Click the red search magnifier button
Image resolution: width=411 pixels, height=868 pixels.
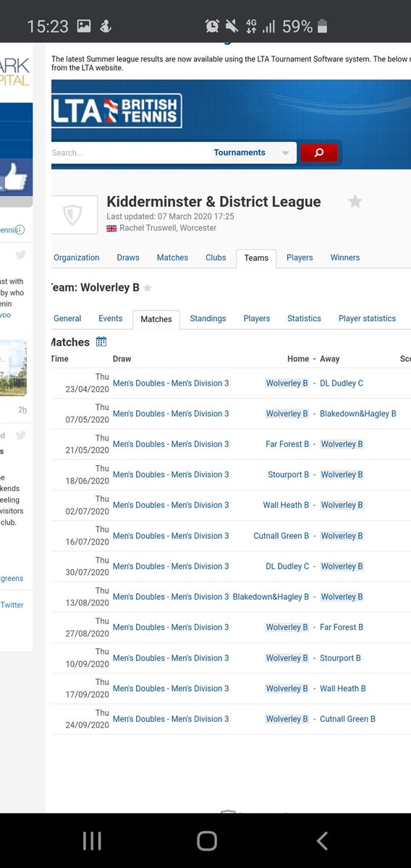tap(319, 153)
